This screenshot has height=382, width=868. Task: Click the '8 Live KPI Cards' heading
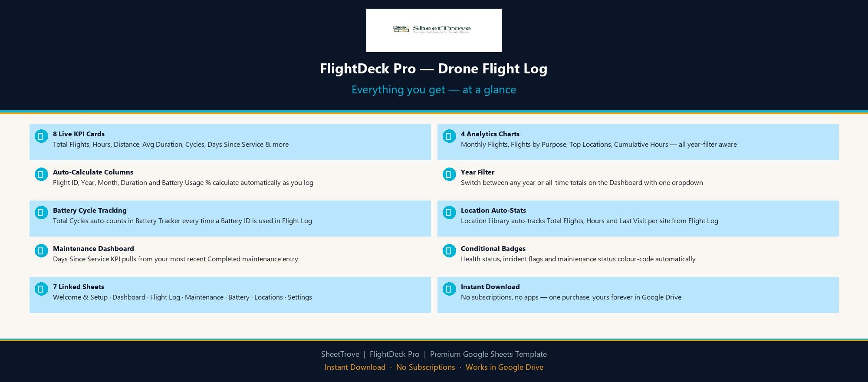click(79, 134)
